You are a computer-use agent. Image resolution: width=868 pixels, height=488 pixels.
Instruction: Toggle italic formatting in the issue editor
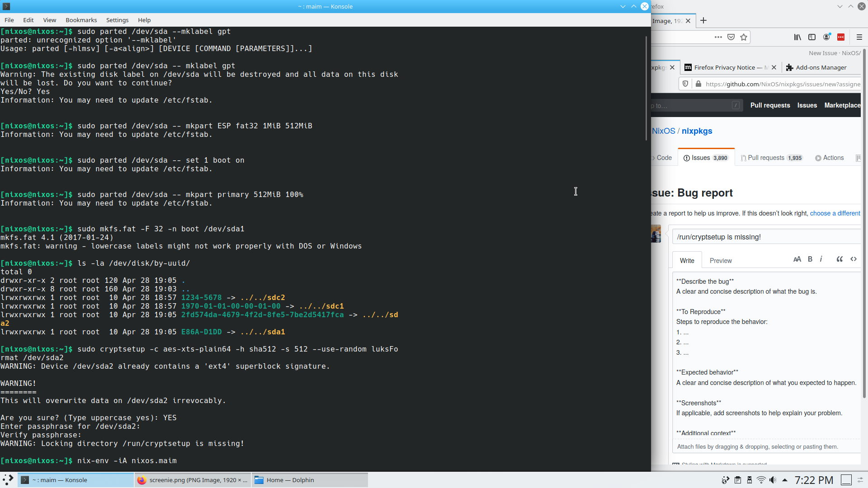[821, 259]
